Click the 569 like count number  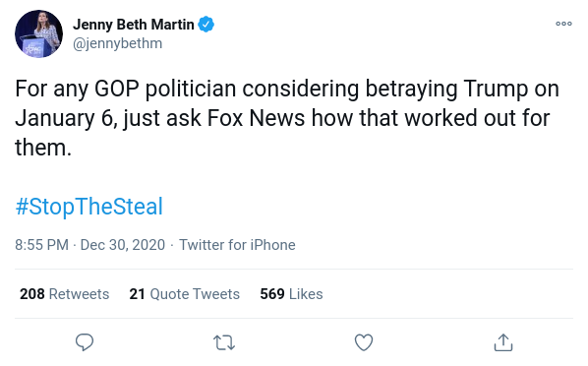pos(272,294)
